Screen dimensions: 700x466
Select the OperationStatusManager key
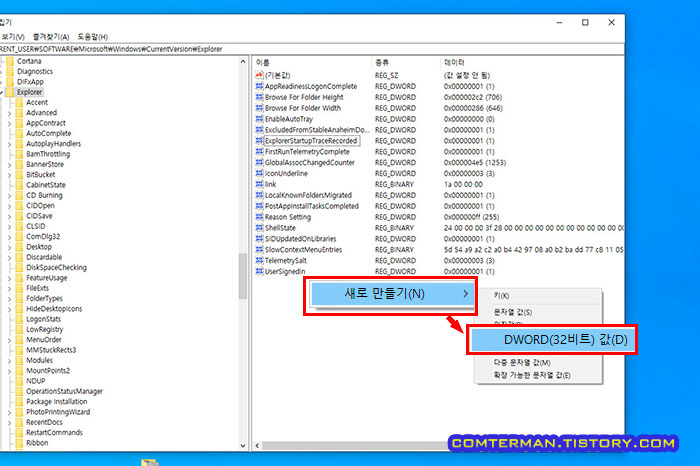tap(64, 391)
